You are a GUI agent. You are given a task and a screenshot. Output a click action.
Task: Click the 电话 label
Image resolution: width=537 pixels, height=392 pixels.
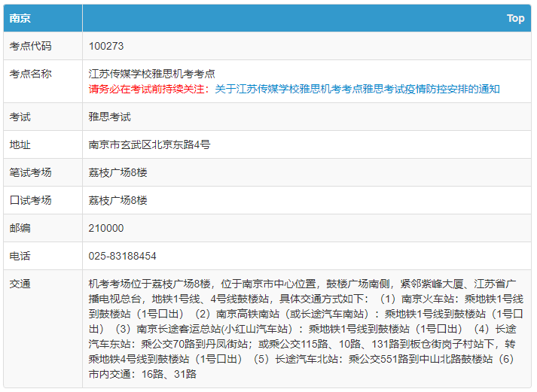click(x=20, y=256)
